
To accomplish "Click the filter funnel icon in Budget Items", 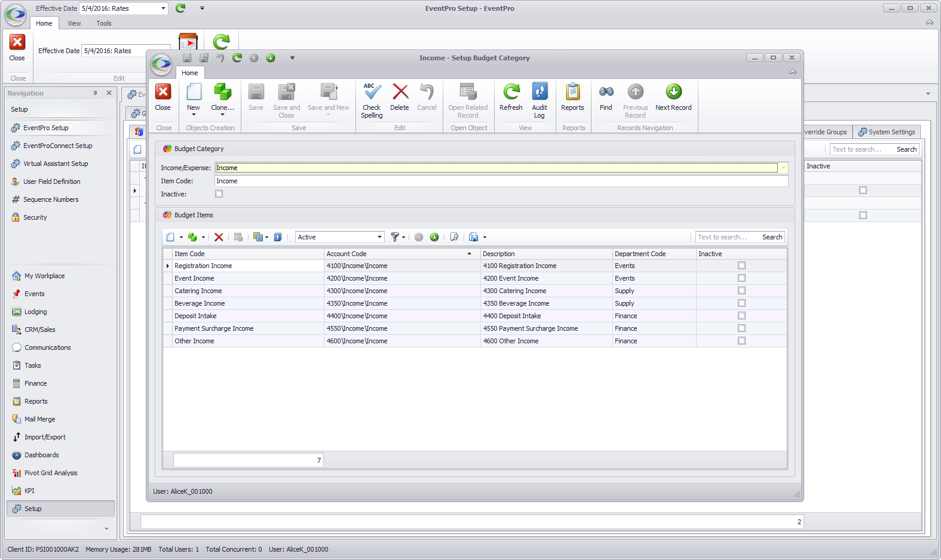I will 394,237.
